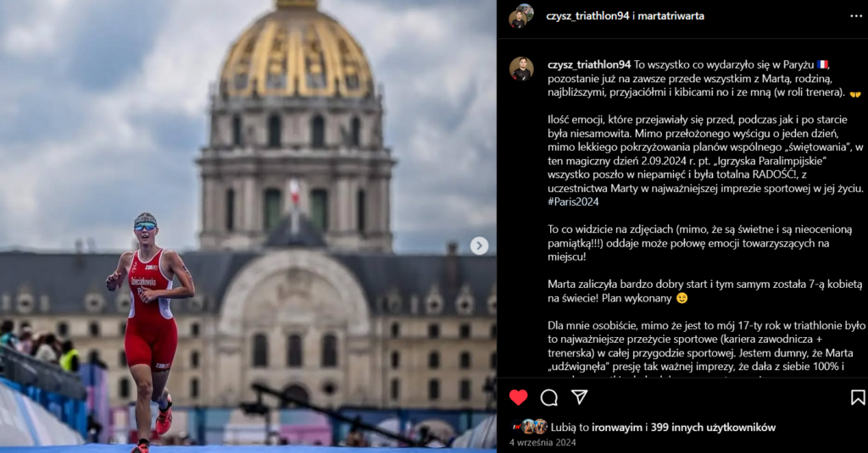This screenshot has width=868, height=453.
Task: Open the three-dot more options menu
Action: coord(856,16)
